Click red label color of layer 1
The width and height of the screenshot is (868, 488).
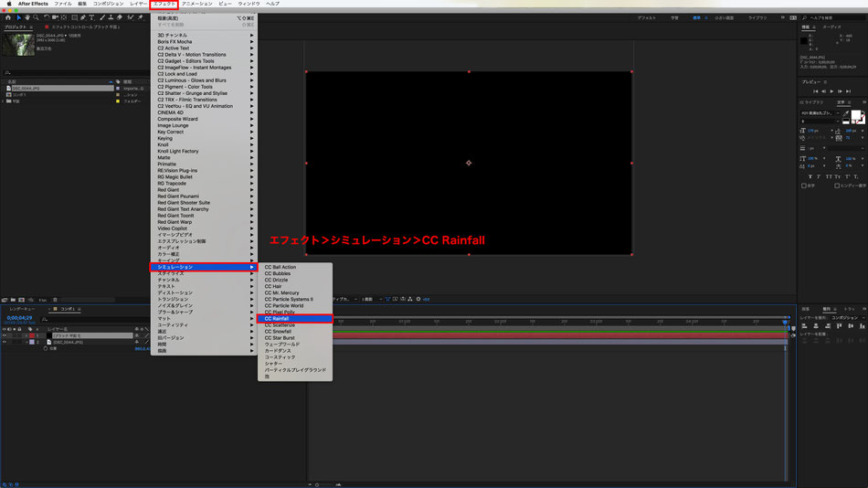click(x=32, y=335)
